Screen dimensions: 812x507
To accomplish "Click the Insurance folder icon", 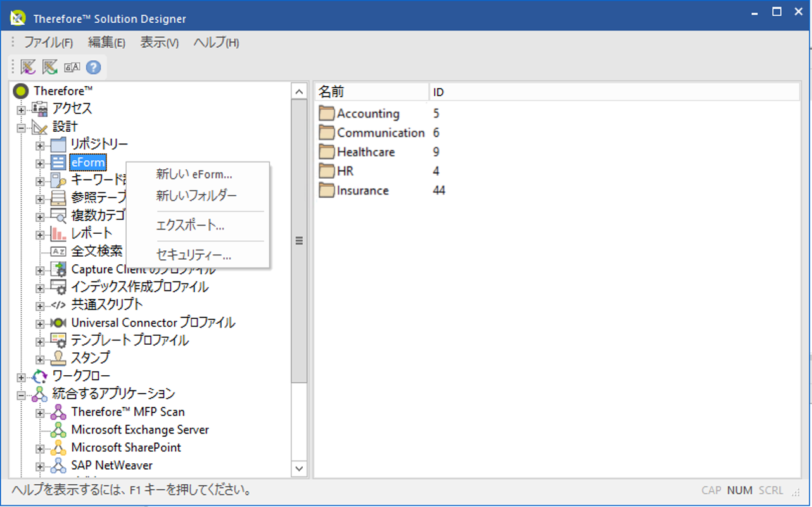I will (326, 190).
